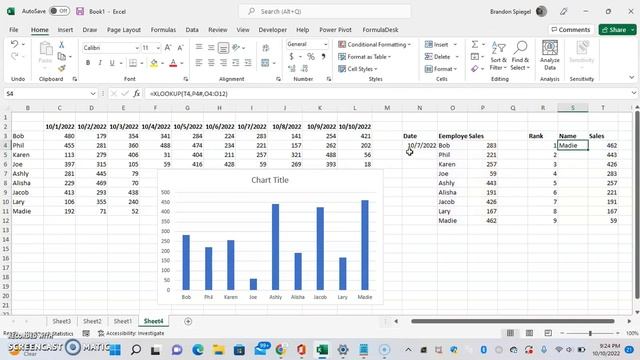Apply Underline formatting
This screenshot has height=360, width=640.
[x=111, y=63]
